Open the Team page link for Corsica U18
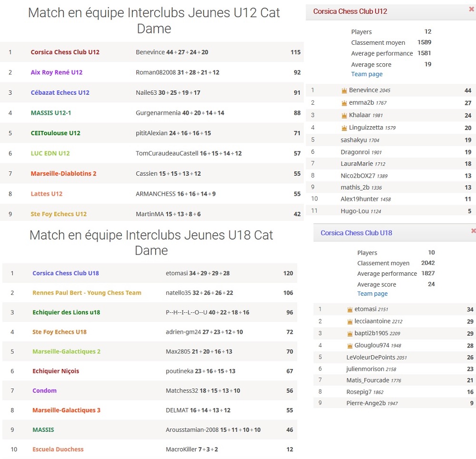This screenshot has height=459, width=476. click(372, 294)
